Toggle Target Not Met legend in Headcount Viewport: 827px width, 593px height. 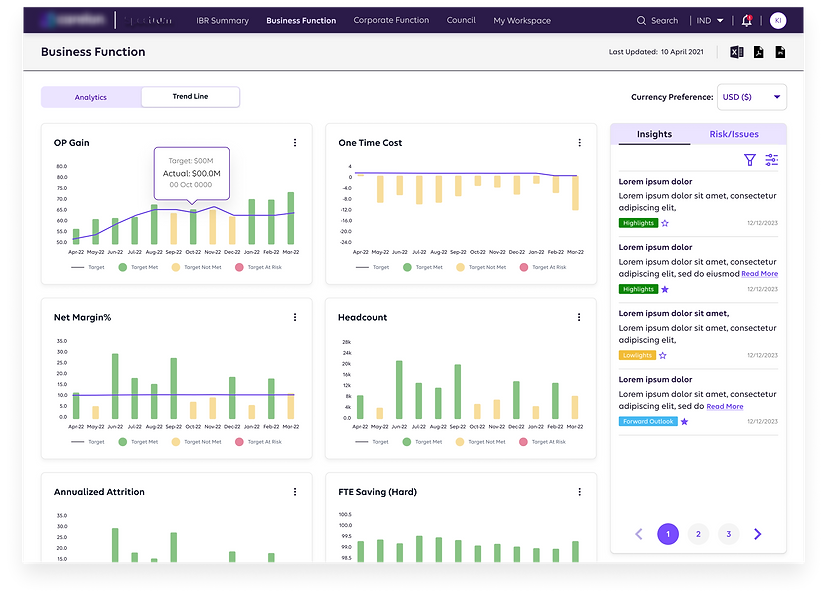pos(480,442)
